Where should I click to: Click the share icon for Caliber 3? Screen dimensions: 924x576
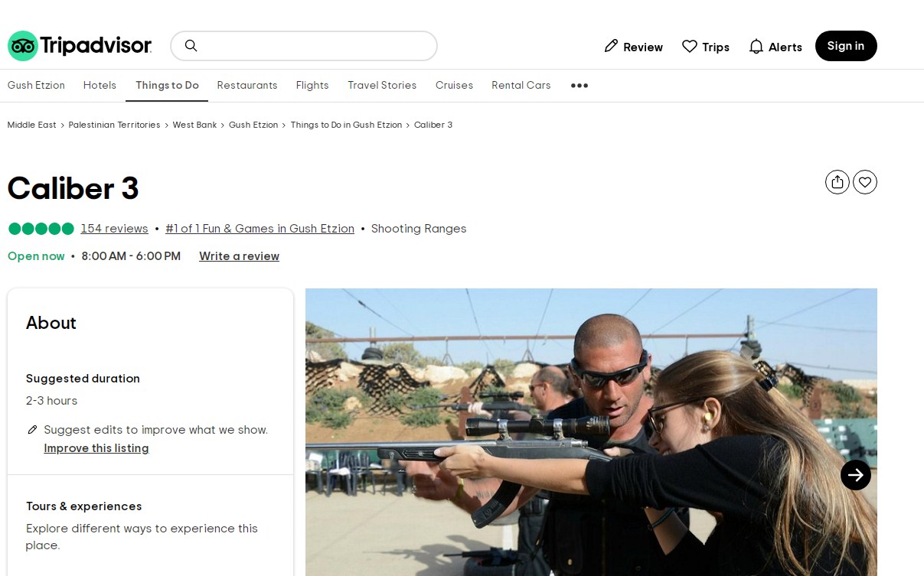pyautogui.click(x=837, y=182)
